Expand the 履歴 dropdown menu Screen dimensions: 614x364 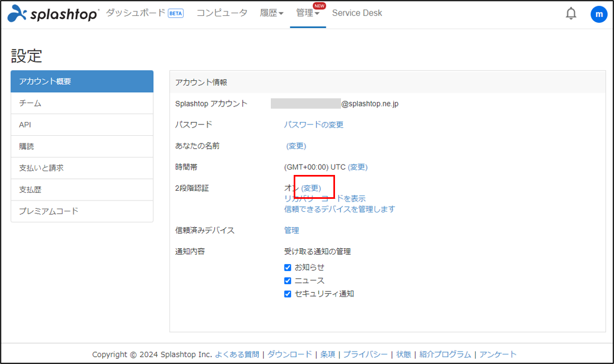click(271, 13)
